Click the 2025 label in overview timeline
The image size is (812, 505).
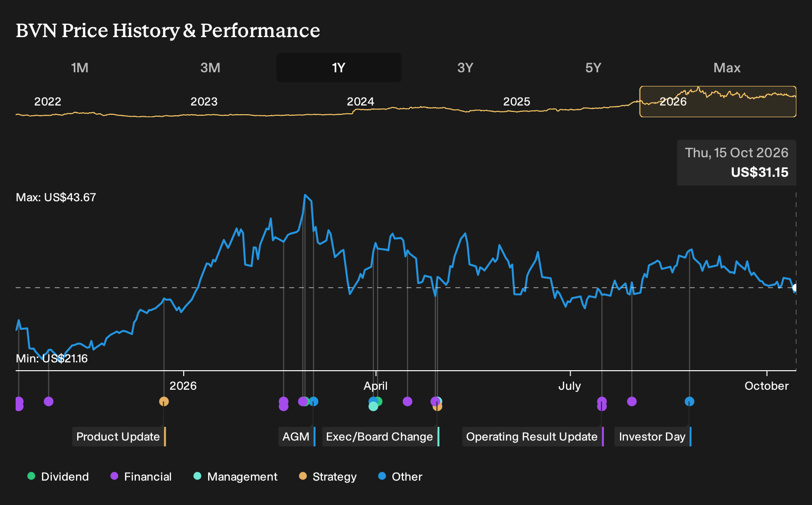point(516,102)
